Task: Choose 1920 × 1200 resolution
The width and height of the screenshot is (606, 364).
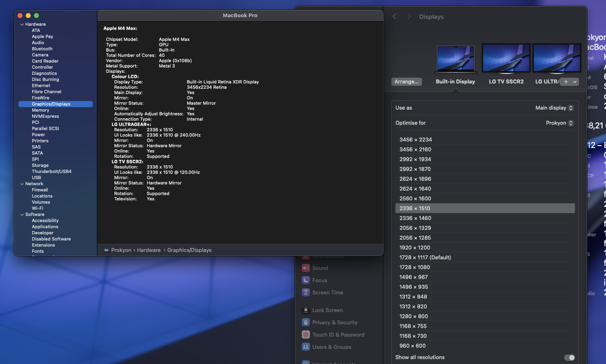Action: tap(485, 247)
